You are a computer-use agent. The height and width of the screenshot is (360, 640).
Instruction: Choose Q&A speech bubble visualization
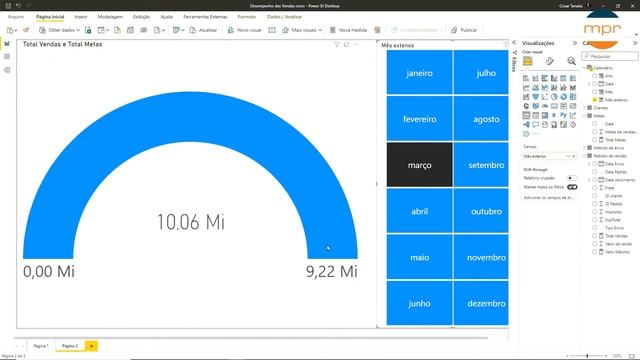535,125
